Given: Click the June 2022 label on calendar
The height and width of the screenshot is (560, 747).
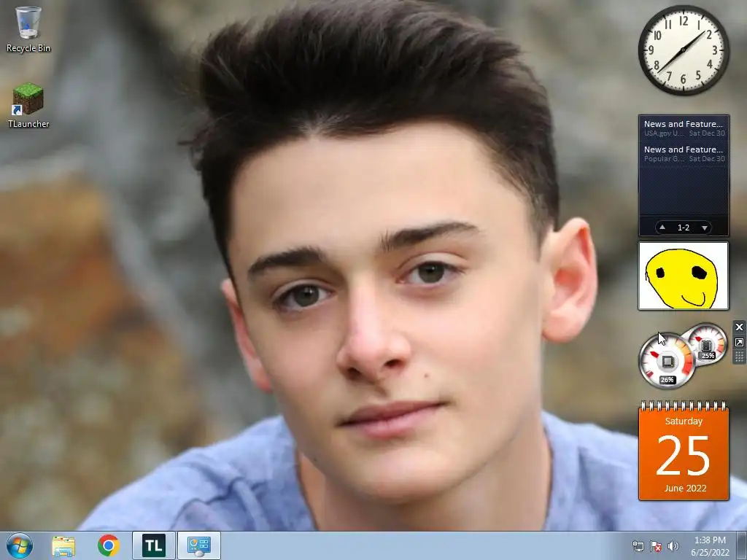Looking at the screenshot, I should pyautogui.click(x=685, y=488).
